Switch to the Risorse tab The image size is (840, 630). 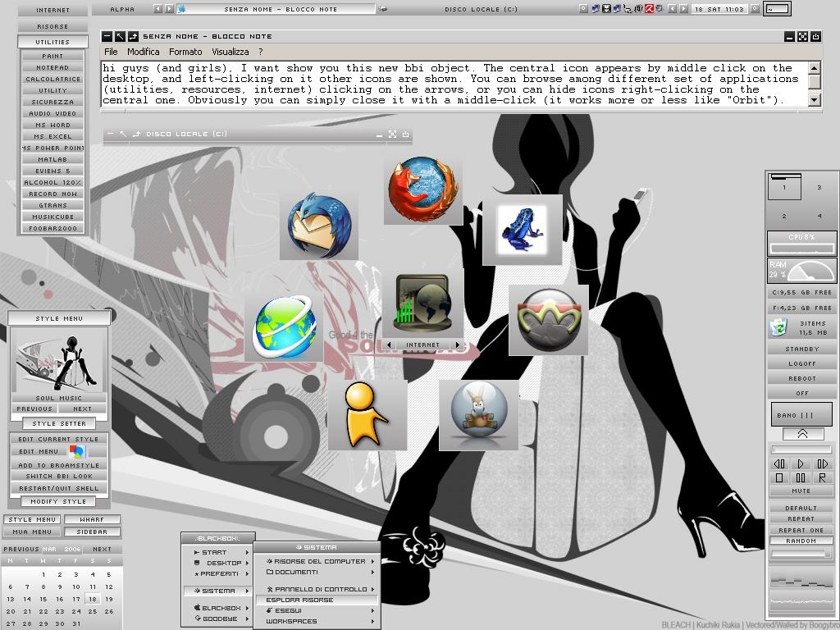[x=52, y=26]
